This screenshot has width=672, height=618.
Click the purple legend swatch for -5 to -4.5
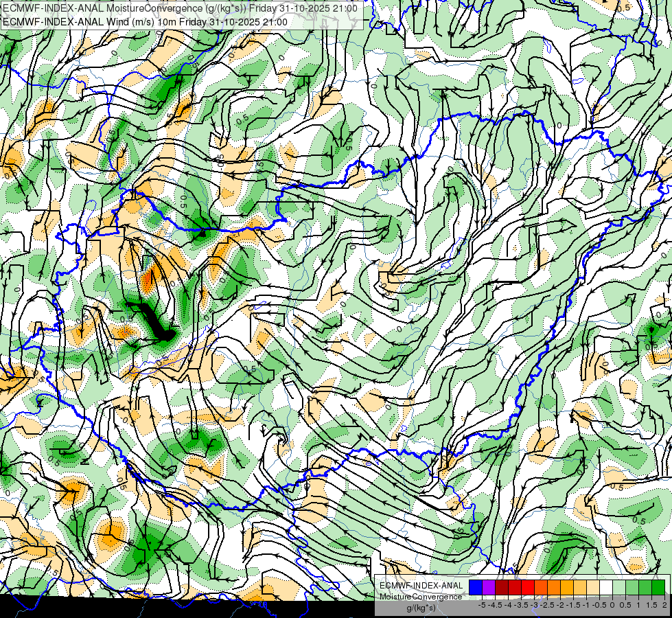click(x=489, y=587)
